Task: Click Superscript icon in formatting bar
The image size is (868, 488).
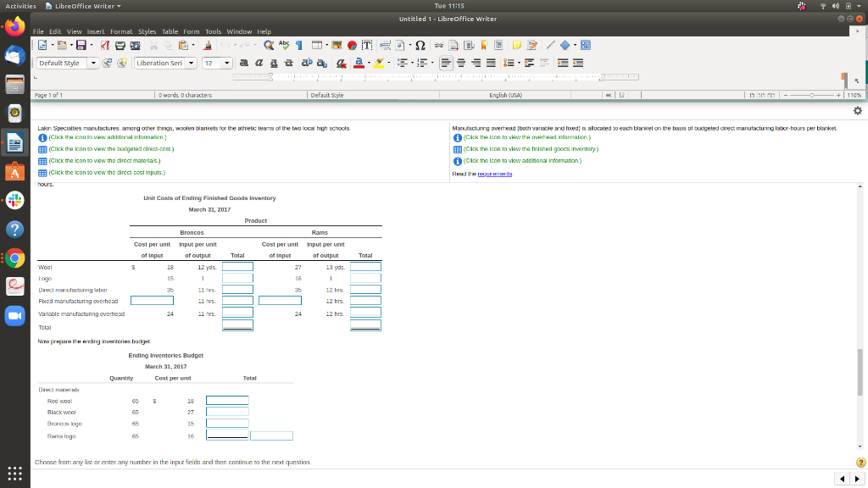Action: 307,63
